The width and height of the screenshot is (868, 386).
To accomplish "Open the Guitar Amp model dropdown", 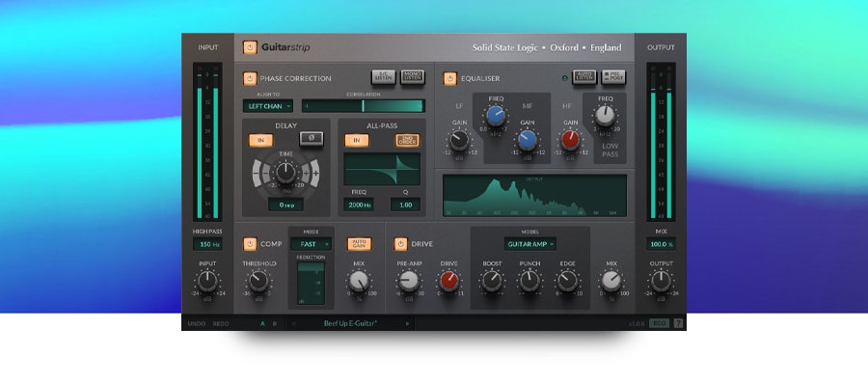I will point(530,244).
